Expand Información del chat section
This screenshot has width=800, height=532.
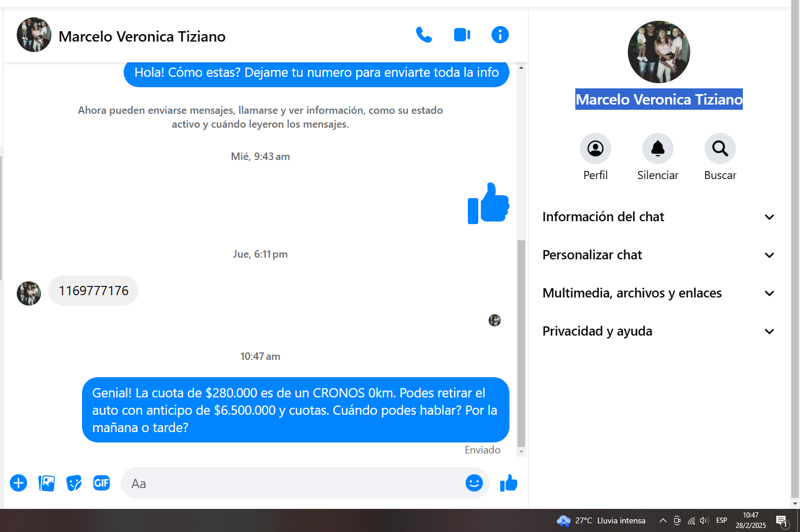(x=658, y=217)
